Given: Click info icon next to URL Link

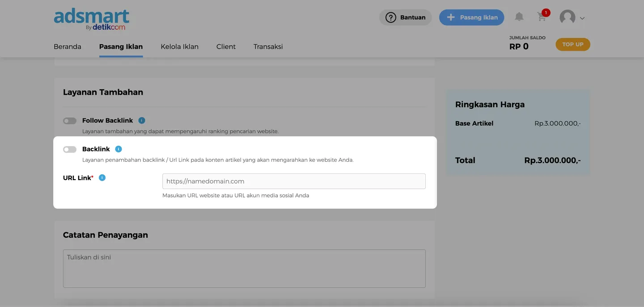Looking at the screenshot, I should (102, 177).
